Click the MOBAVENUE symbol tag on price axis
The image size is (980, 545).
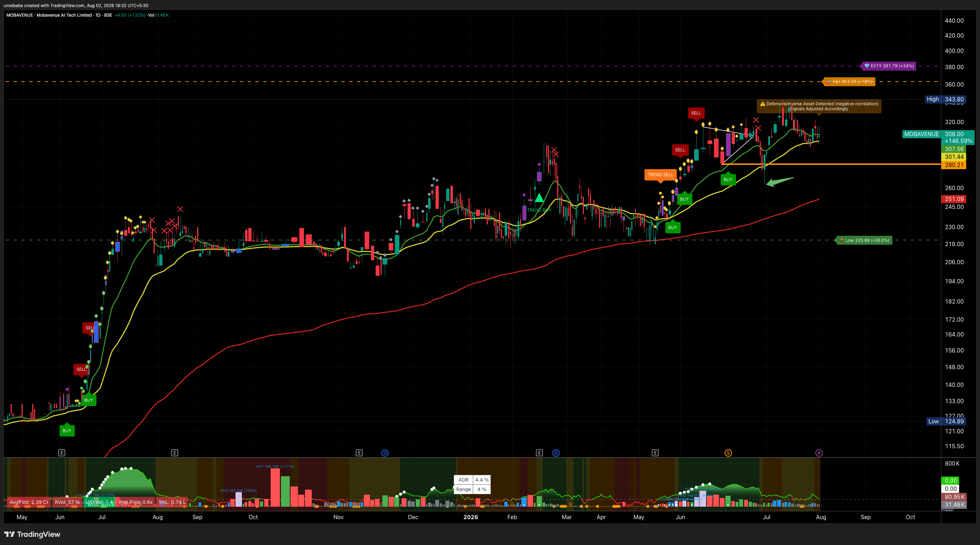(x=921, y=134)
